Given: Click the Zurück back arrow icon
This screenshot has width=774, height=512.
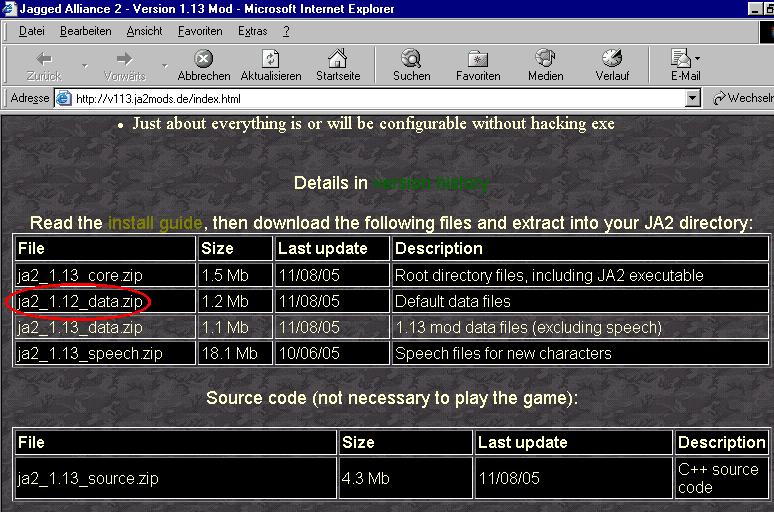Looking at the screenshot, I should pos(44,59).
